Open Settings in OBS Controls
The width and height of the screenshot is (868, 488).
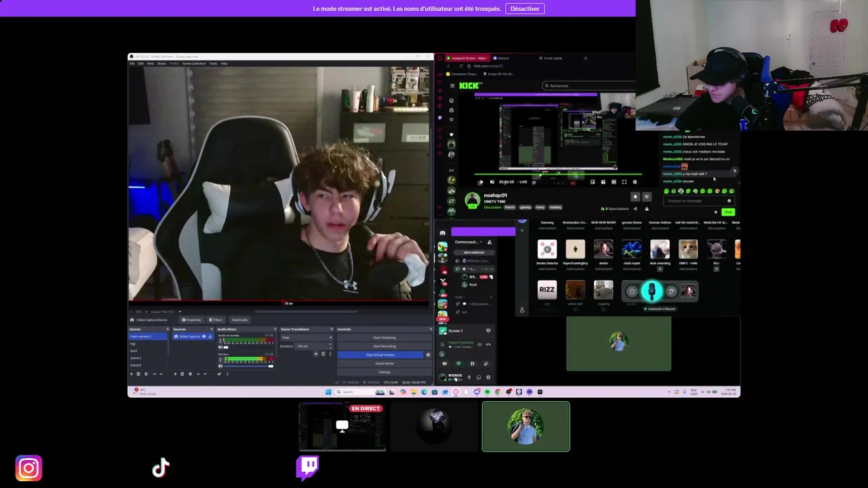(x=384, y=372)
